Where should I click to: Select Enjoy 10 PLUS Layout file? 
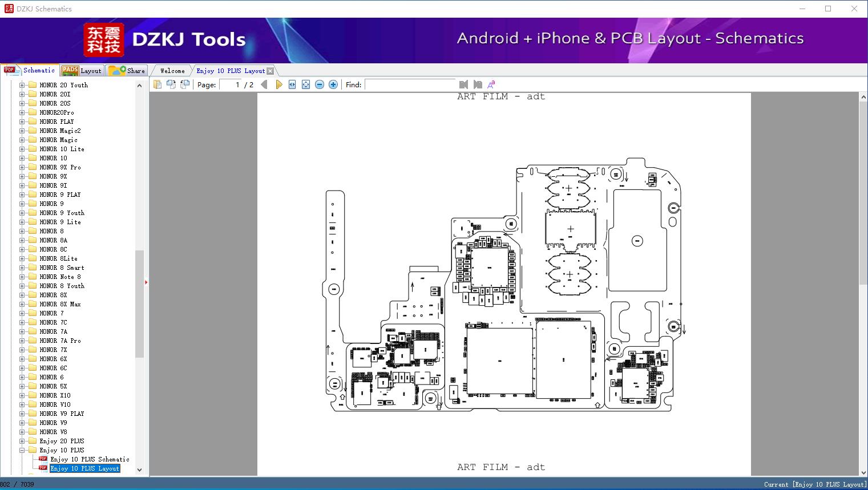coord(84,468)
